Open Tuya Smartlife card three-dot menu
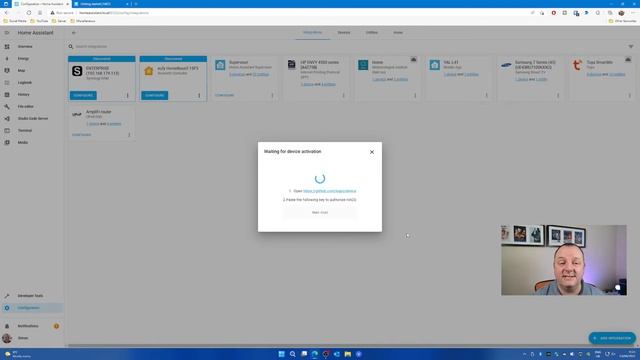Image resolution: width=640 pixels, height=360 pixels. 629,95
